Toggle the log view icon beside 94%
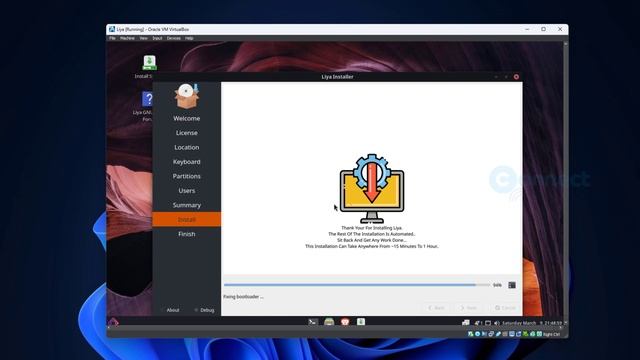The width and height of the screenshot is (640, 360). coord(512,285)
